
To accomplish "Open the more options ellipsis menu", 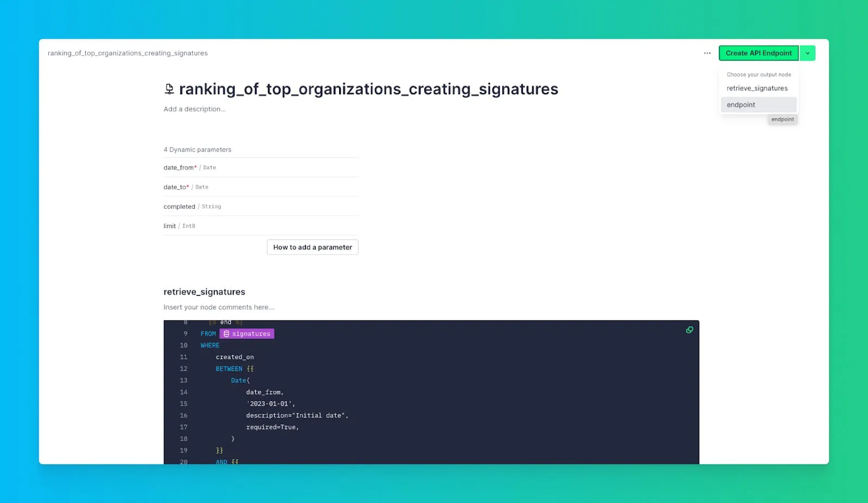I will pos(707,53).
